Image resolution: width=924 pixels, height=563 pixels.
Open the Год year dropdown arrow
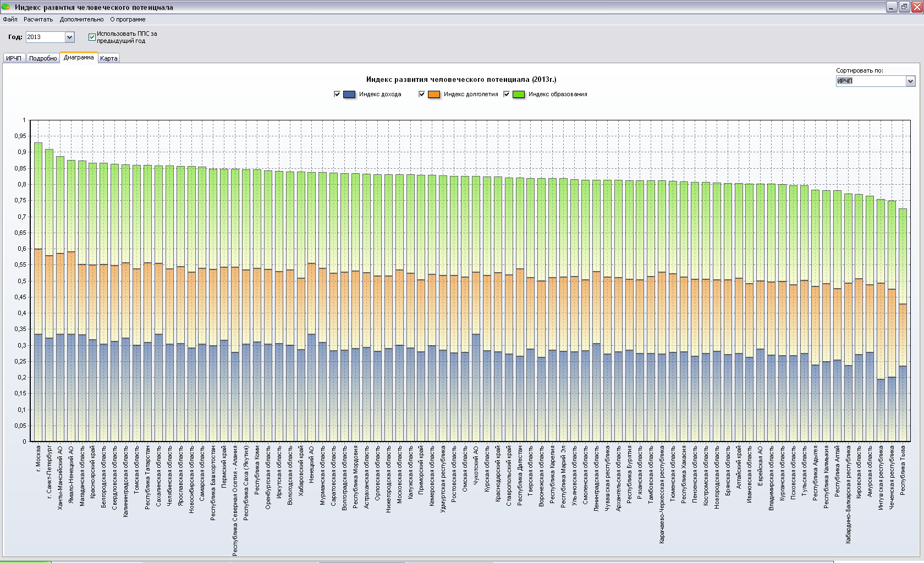click(69, 37)
